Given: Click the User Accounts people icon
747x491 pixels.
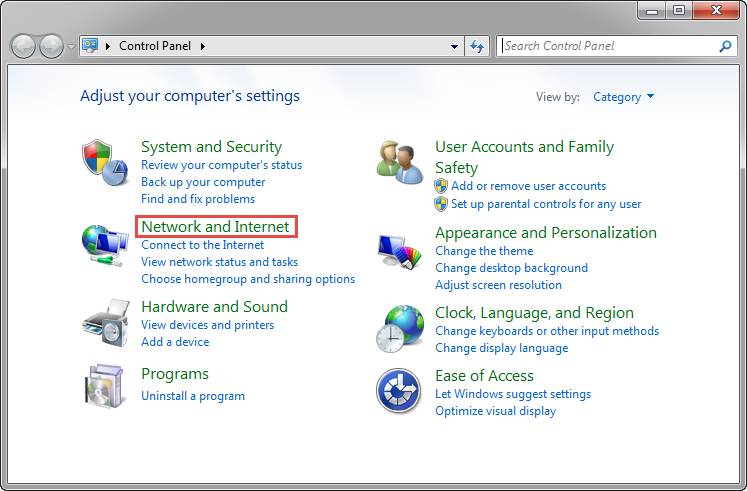Looking at the screenshot, I should (x=399, y=162).
